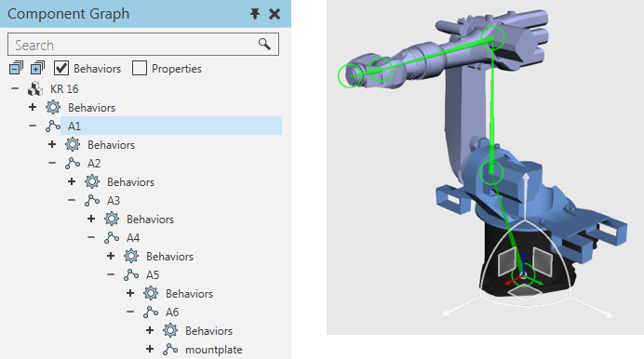
Task: Click the gear icon beside A1 Behaviors
Action: [x=73, y=144]
